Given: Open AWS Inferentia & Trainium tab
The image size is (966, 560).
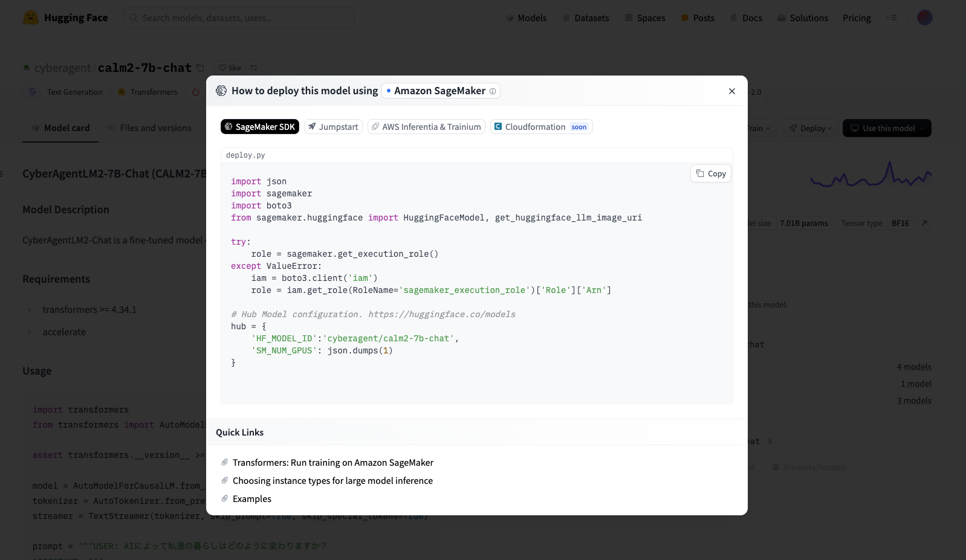Looking at the screenshot, I should [426, 127].
